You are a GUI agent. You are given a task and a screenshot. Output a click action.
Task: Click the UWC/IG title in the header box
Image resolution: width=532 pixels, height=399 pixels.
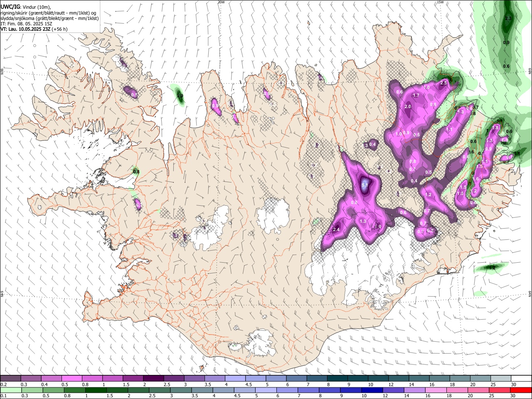[x=9, y=7]
